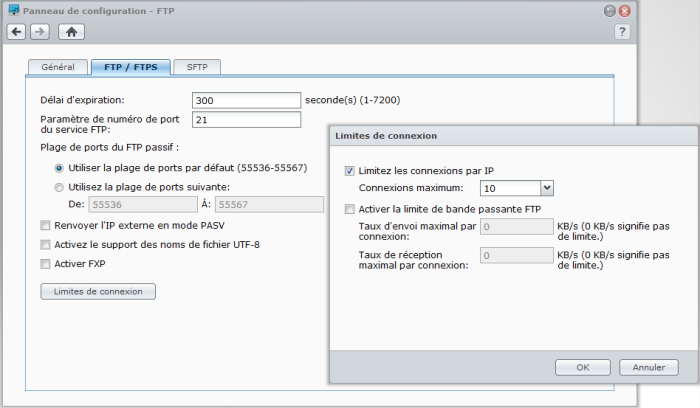Minimize the Panneau de configuration window
The image size is (700, 408).
click(x=609, y=10)
